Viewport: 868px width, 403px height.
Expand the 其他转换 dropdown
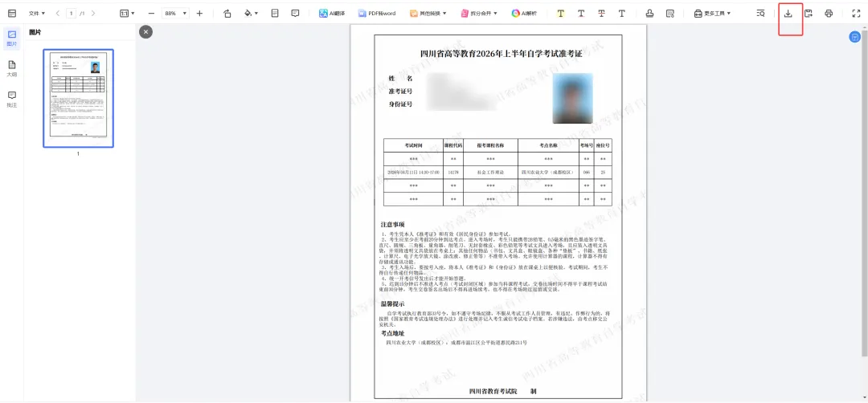[x=428, y=14]
